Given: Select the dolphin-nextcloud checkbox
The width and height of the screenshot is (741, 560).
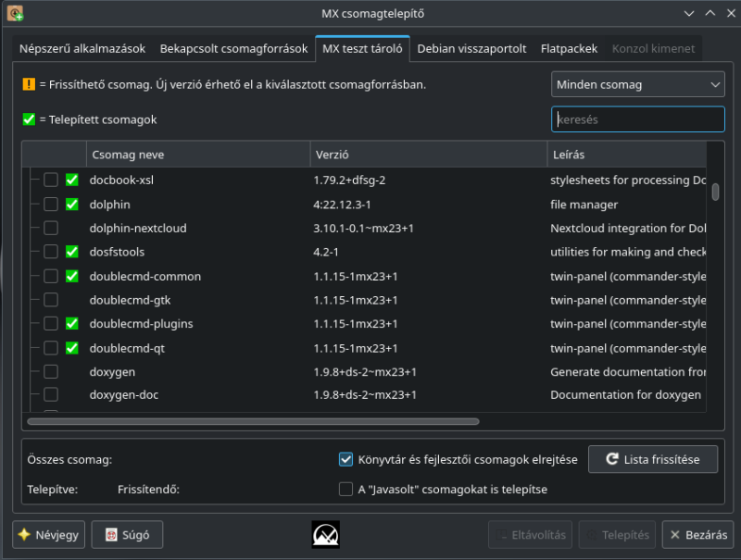Looking at the screenshot, I should coord(51,228).
